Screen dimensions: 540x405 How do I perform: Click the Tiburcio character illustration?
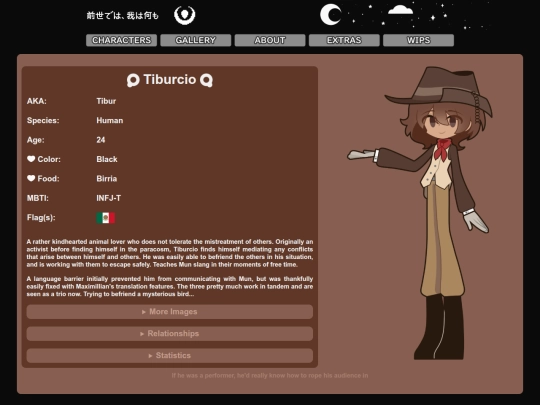click(420, 213)
